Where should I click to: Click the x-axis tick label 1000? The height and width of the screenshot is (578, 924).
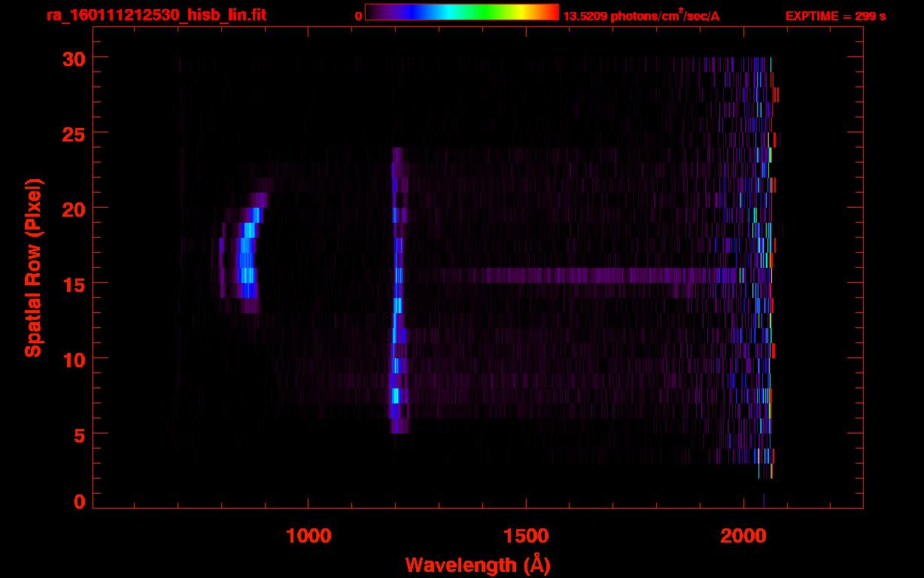309,535
